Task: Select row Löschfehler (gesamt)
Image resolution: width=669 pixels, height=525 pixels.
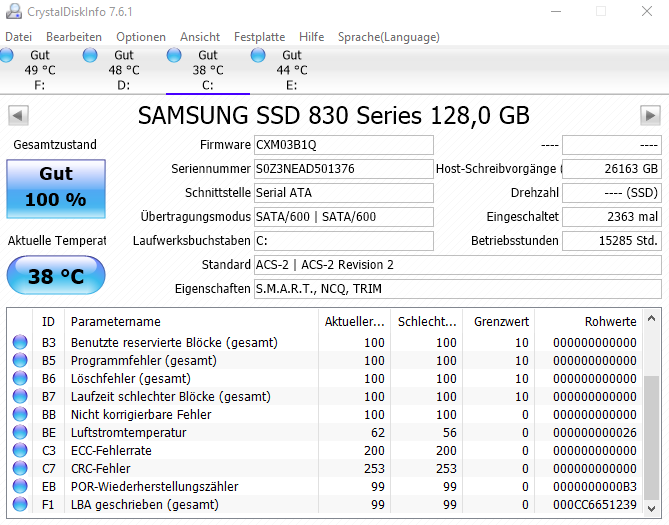Action: (x=325, y=378)
